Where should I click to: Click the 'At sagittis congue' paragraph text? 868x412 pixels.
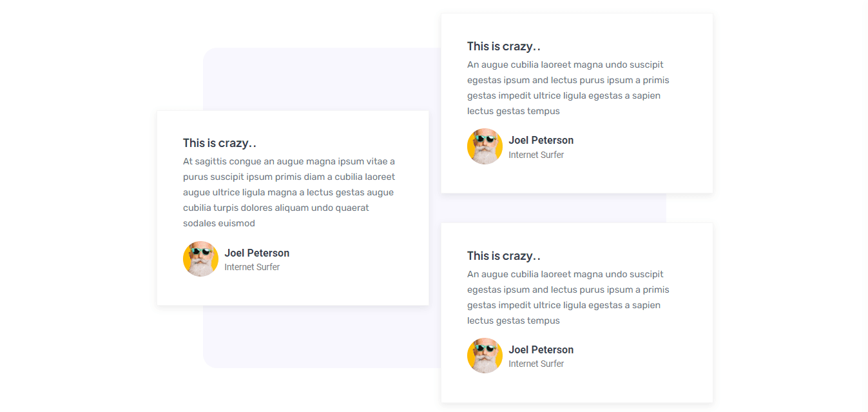(x=289, y=192)
